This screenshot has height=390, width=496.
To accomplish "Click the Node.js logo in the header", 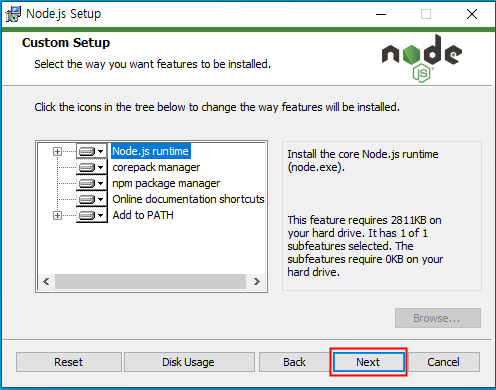I will tap(422, 59).
